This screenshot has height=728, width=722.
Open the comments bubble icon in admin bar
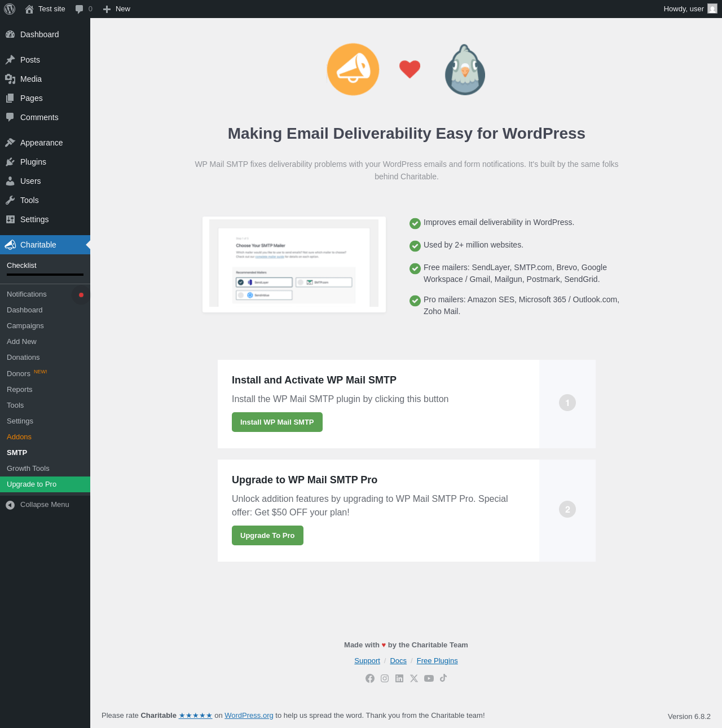click(80, 9)
